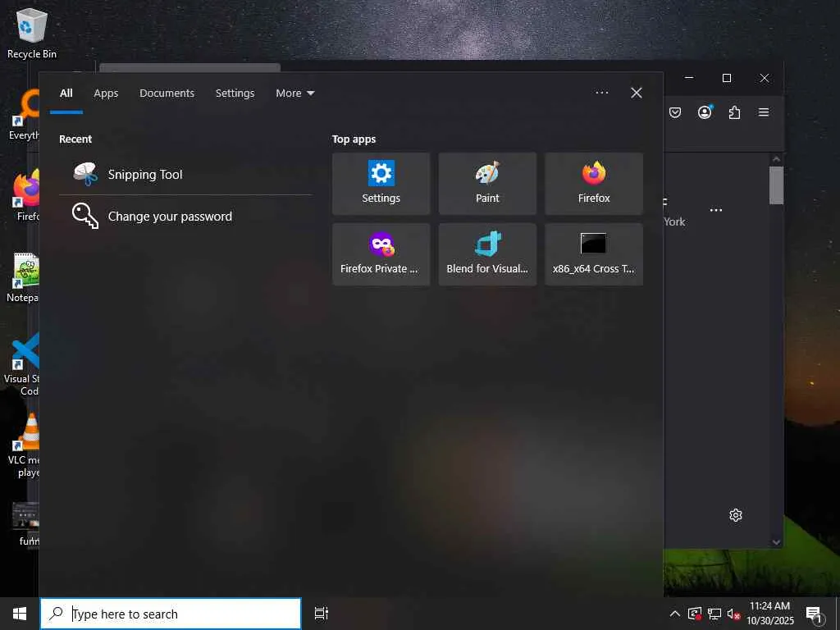Open the clock showing 11:24 AM

pos(769,614)
